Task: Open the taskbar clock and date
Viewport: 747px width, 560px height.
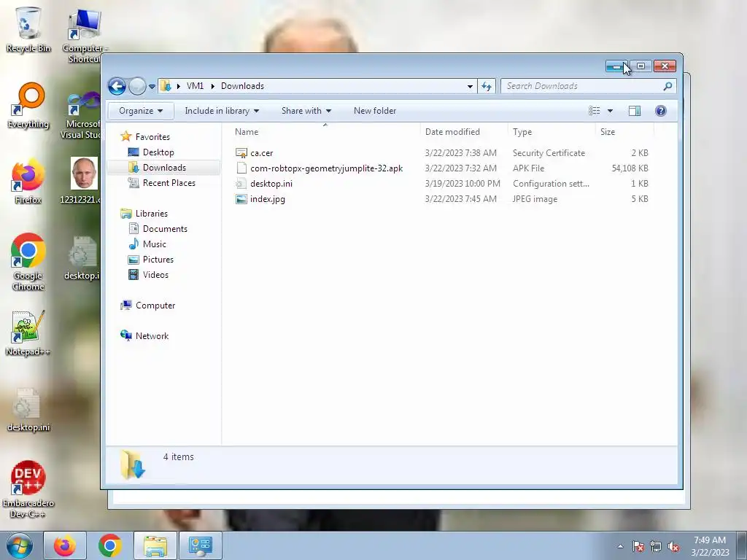Action: click(710, 546)
